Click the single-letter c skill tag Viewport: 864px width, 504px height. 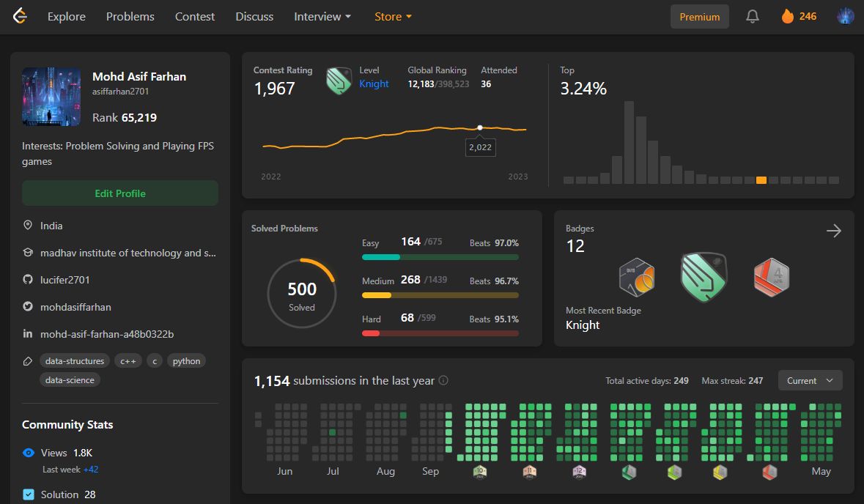[x=155, y=361]
